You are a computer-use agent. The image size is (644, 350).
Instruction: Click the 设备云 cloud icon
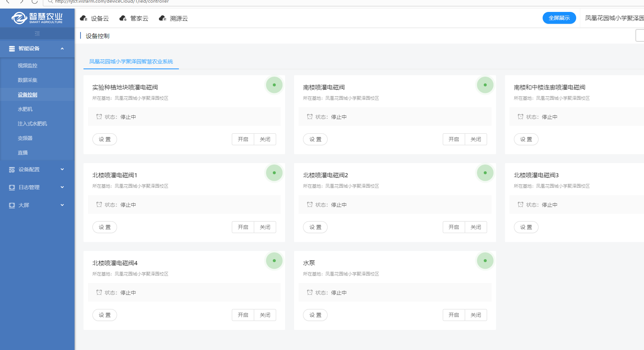tap(83, 18)
